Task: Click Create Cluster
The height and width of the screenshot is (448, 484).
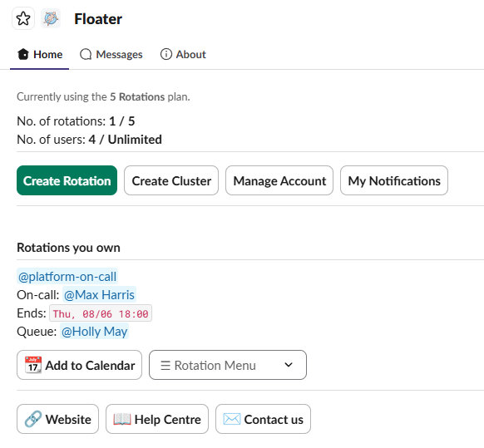Action: coord(171,180)
